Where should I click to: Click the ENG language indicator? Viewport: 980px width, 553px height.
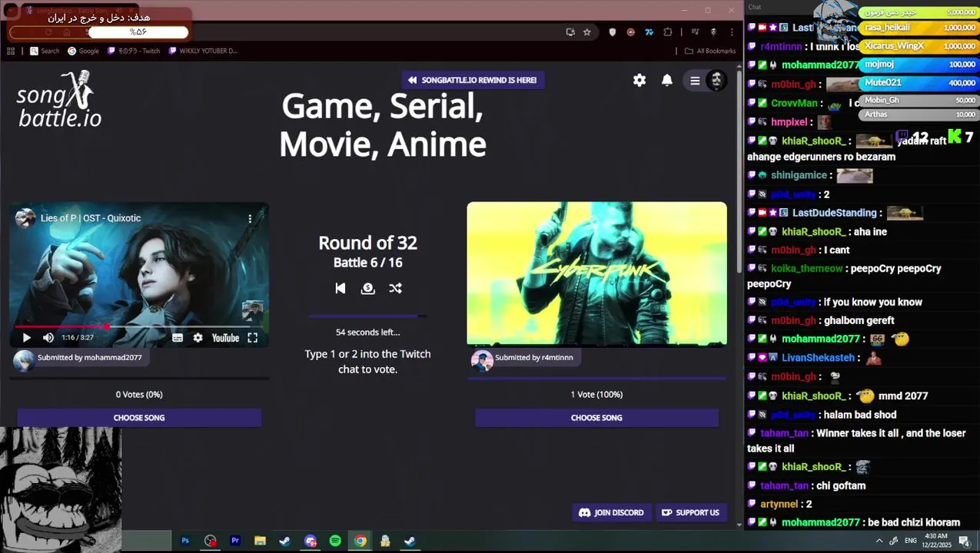[910, 541]
